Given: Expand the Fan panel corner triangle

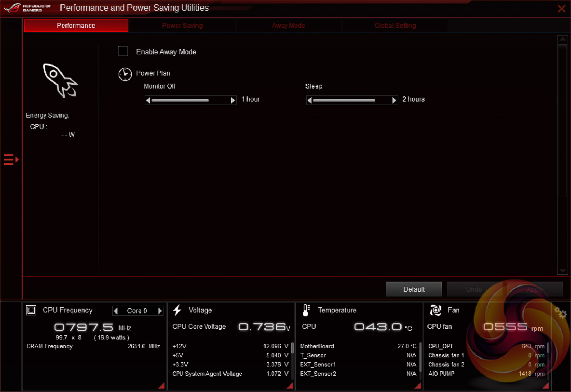Looking at the screenshot, I should click(546, 386).
